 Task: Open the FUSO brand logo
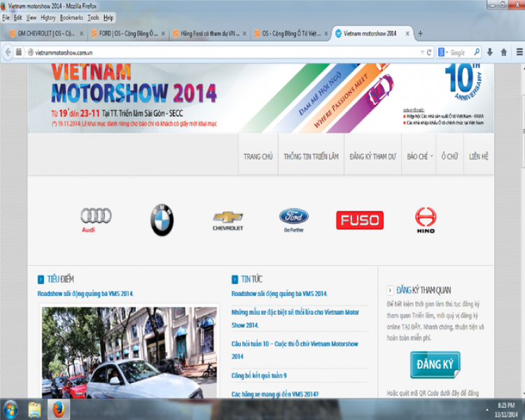click(360, 220)
